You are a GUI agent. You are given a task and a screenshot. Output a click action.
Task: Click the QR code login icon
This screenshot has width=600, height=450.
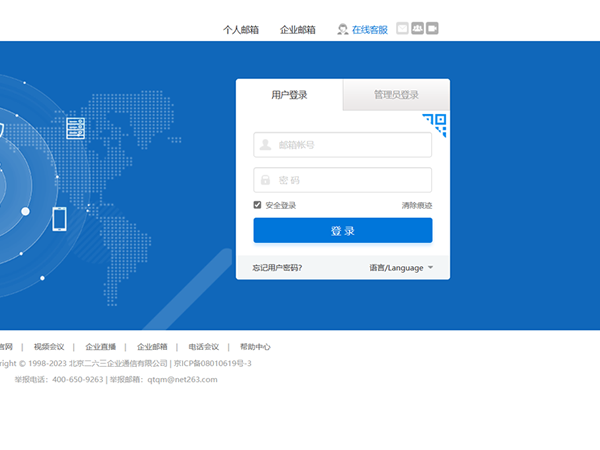coord(435,125)
